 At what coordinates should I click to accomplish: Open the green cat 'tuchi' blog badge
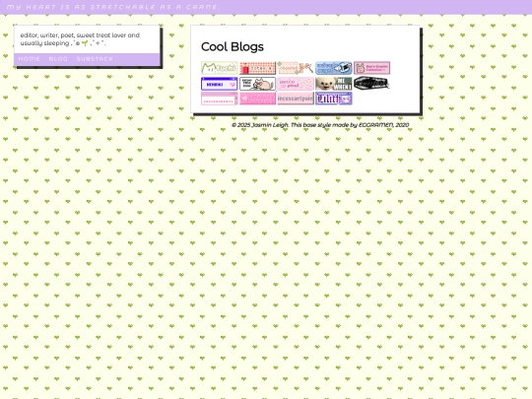[219, 68]
